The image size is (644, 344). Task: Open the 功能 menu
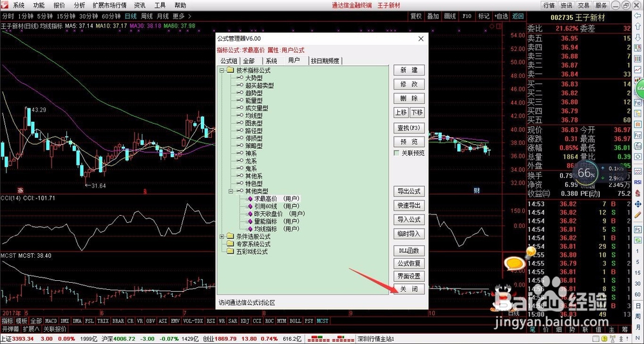[39, 5]
